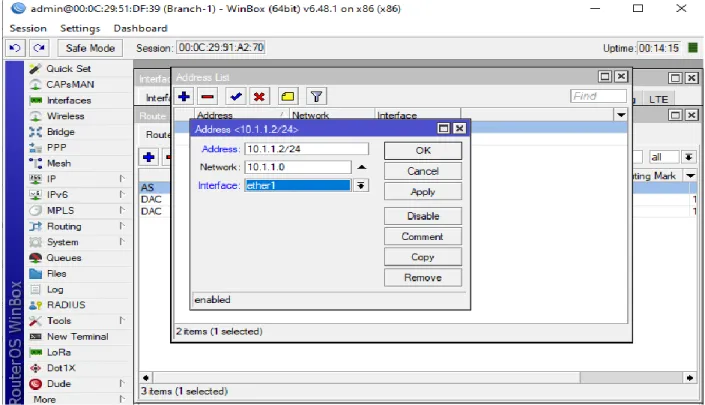Open the 'all' dropdown arrow in Route List
705x405 pixels.
tap(688, 157)
